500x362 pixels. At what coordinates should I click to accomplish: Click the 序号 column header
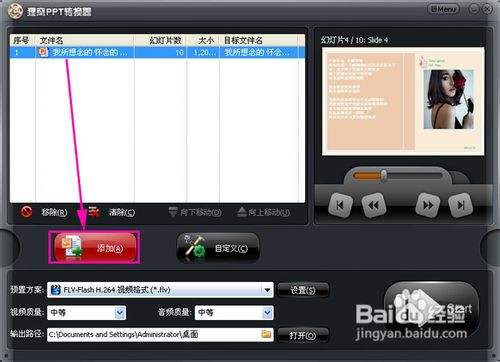(21, 41)
